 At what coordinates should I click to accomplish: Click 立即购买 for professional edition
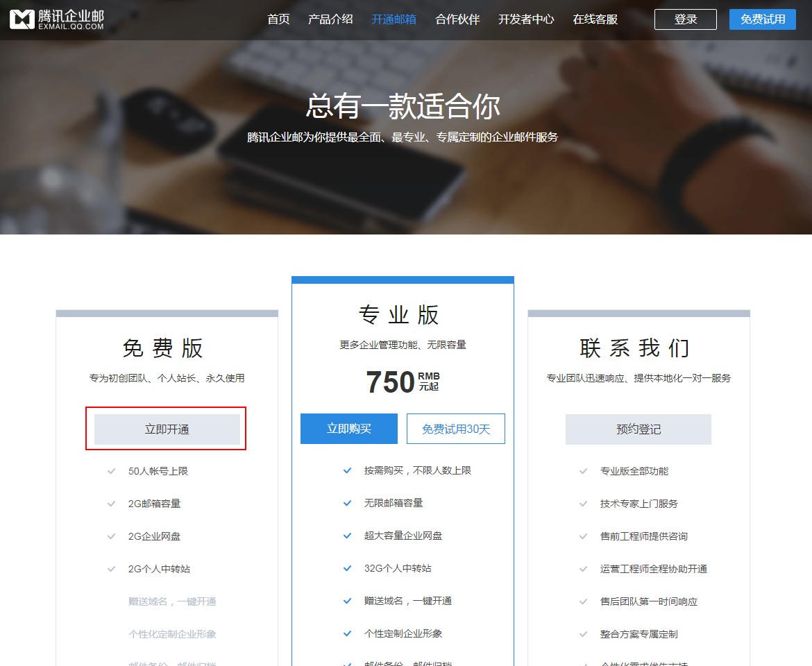348,429
